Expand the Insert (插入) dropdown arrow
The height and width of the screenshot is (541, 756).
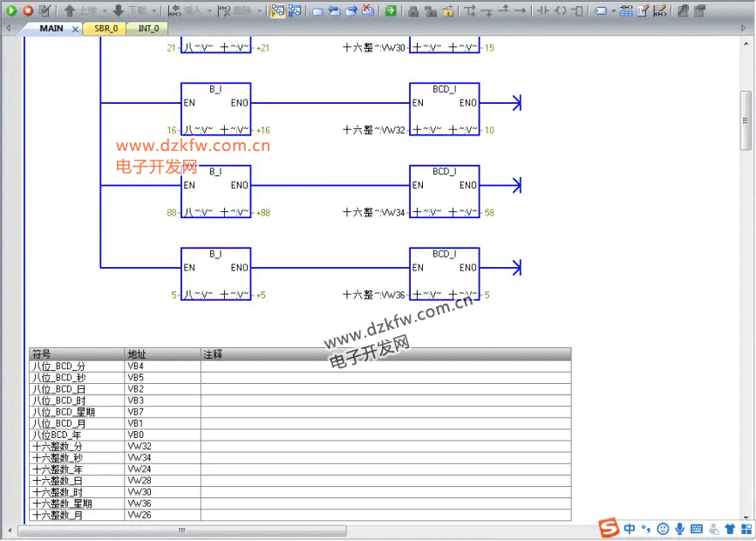pyautogui.click(x=208, y=10)
